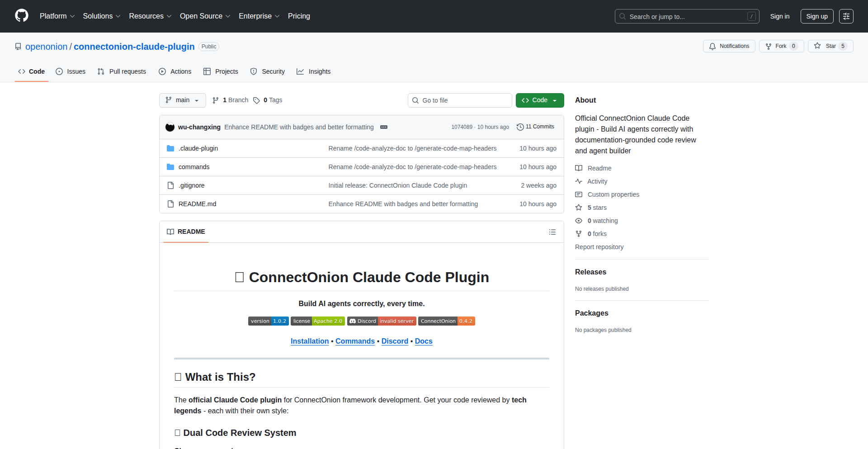Open the main branch dropdown
This screenshot has height=449, width=868.
coord(182,100)
